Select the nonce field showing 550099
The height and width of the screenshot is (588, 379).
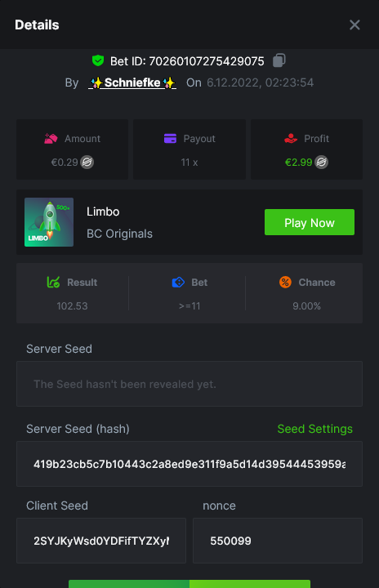click(x=278, y=541)
